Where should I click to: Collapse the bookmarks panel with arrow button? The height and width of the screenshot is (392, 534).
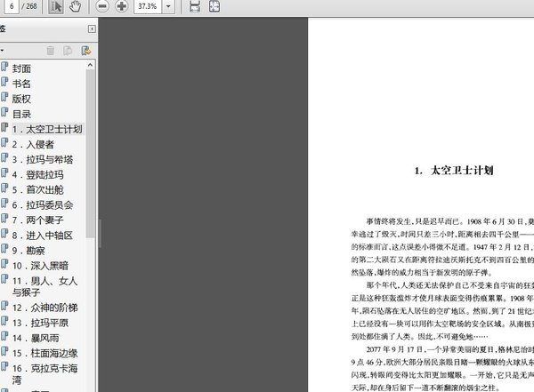point(92,29)
